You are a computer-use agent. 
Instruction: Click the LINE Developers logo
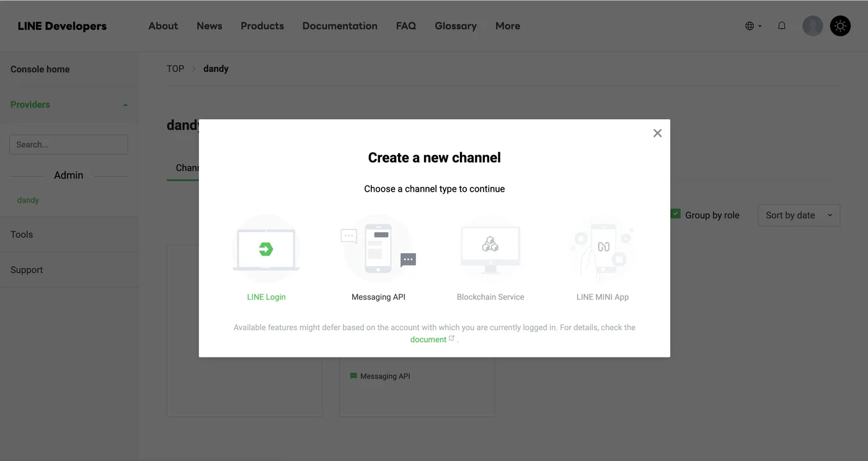point(62,26)
